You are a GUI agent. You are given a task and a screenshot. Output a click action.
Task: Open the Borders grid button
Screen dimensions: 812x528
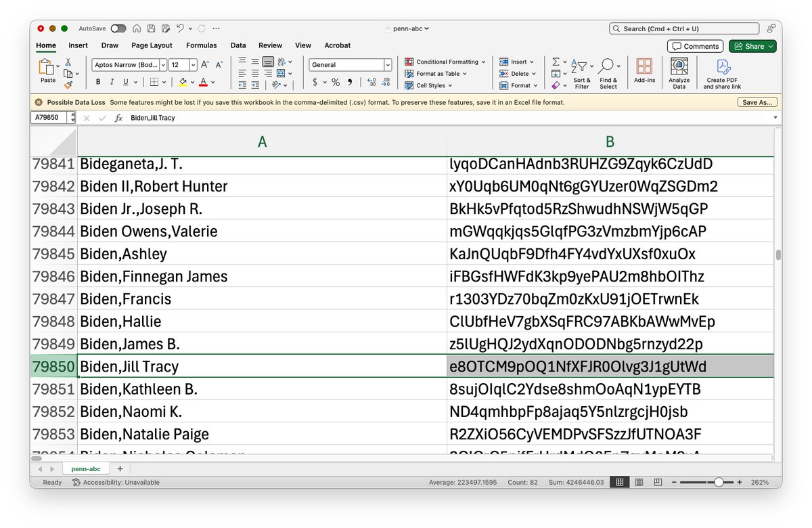click(154, 82)
